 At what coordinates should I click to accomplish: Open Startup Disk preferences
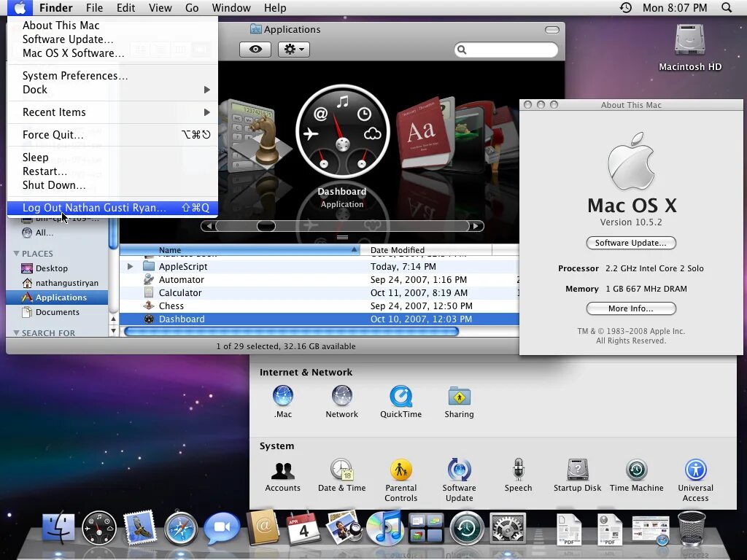(x=578, y=475)
